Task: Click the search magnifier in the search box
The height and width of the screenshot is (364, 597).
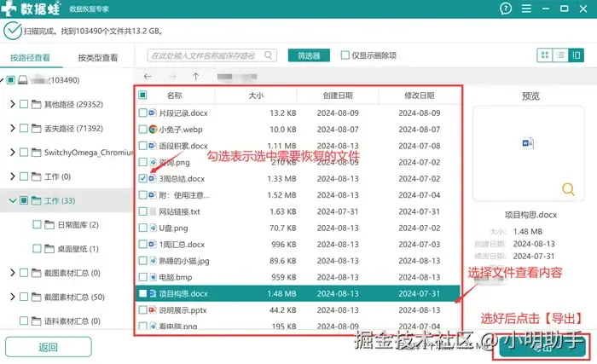Action: [268, 55]
